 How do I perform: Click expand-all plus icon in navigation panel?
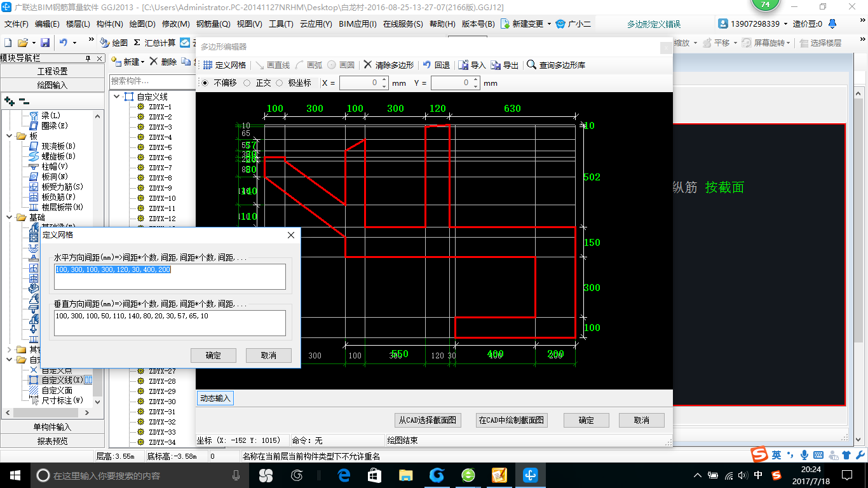coord(9,101)
